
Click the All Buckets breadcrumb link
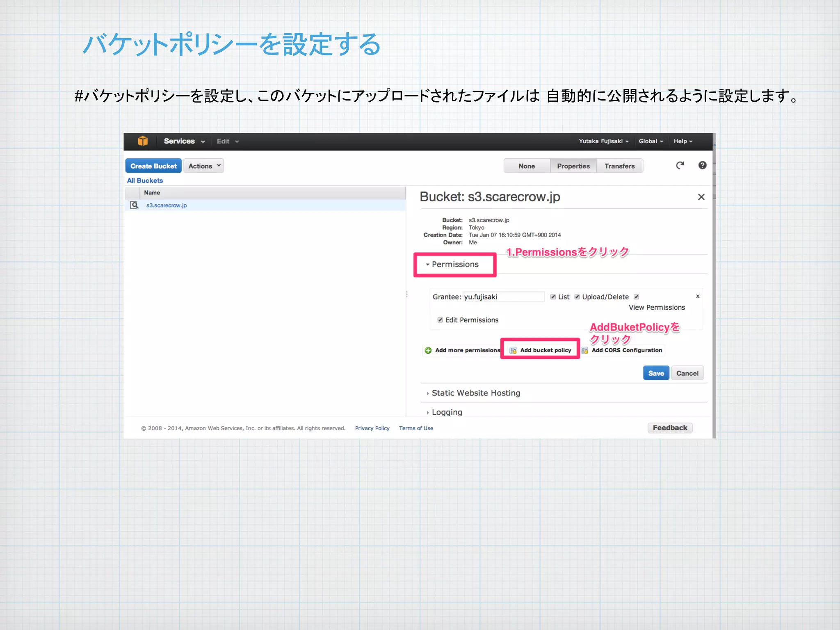click(x=145, y=180)
